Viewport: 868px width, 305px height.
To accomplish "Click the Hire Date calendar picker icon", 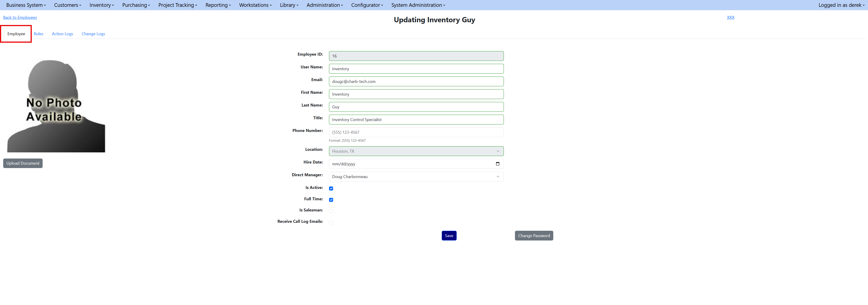I will (x=497, y=164).
